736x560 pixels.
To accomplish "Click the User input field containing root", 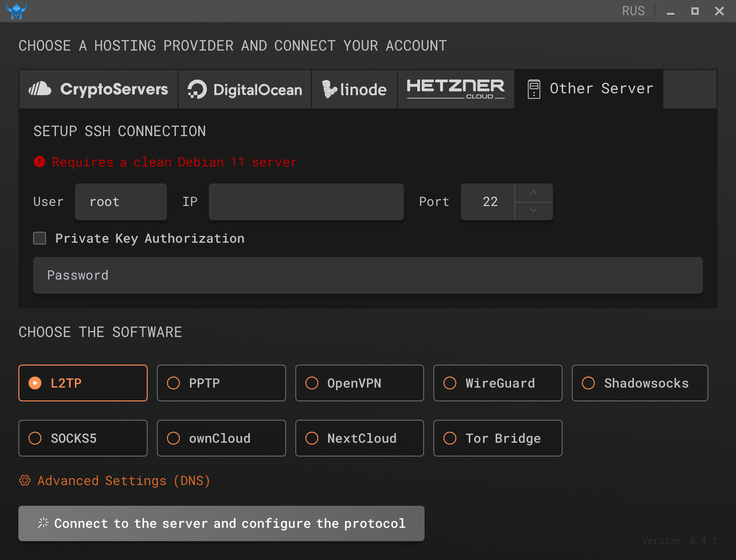I will point(121,202).
